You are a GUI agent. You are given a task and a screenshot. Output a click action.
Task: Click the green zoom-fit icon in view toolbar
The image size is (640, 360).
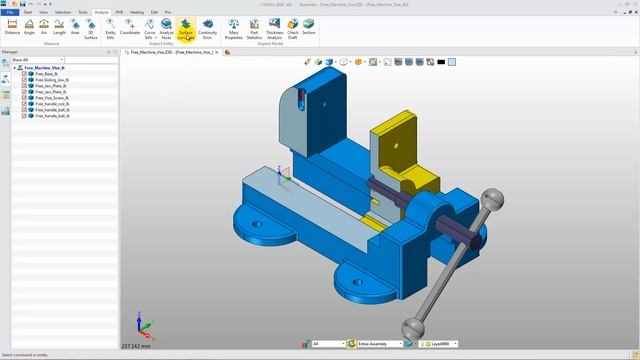point(373,62)
